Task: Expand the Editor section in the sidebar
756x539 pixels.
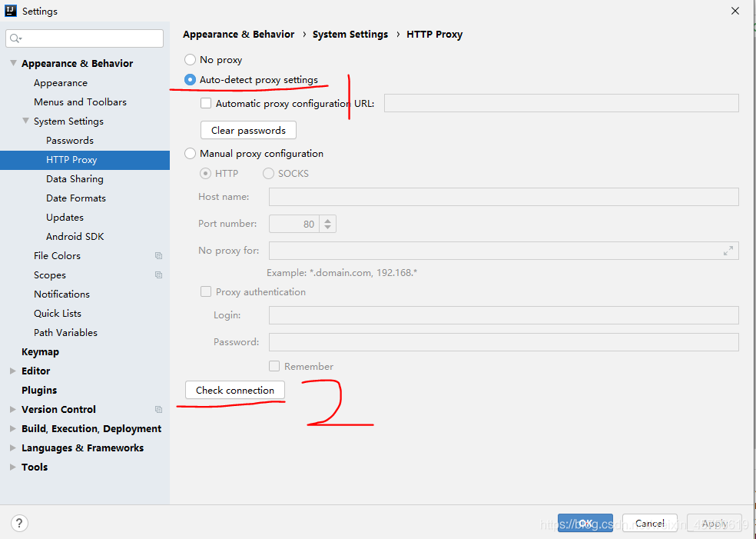Action: (11, 371)
